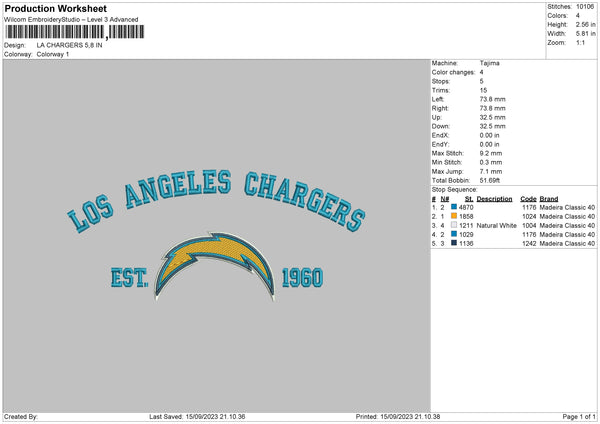Click the Wilcom EmbroideryStudio Level 3 Advanced text

point(71,20)
